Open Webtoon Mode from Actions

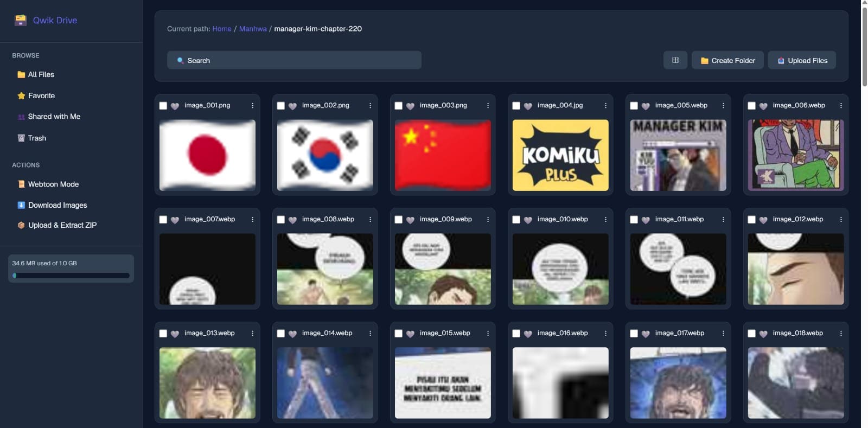coord(53,184)
